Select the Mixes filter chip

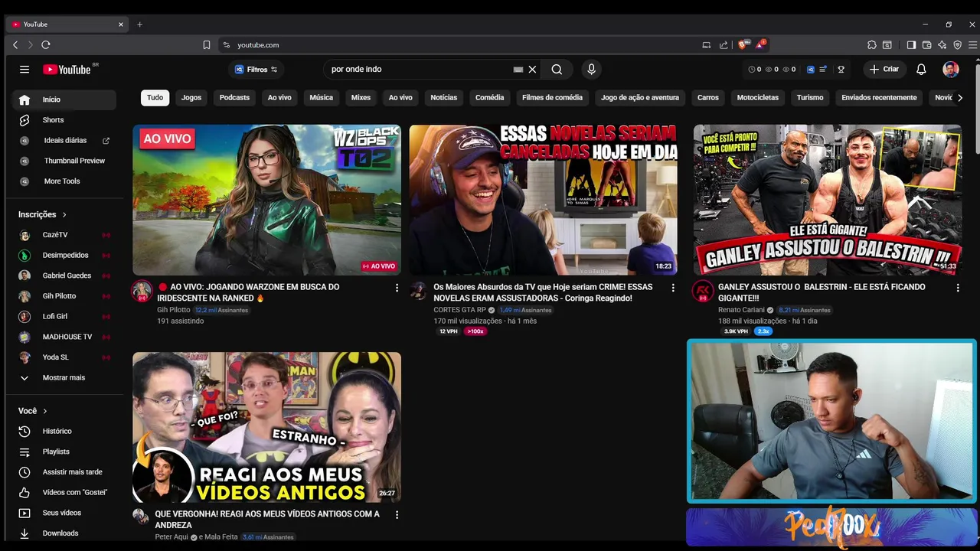pyautogui.click(x=361, y=98)
